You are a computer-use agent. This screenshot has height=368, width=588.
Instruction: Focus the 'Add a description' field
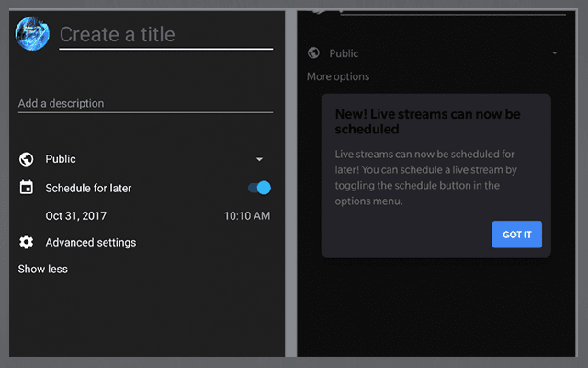(x=145, y=103)
